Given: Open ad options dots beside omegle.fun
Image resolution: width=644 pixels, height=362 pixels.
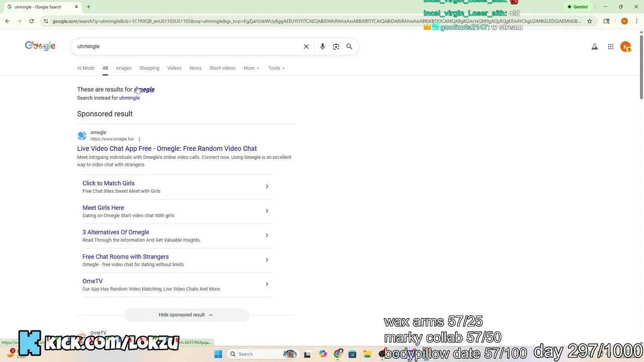Looking at the screenshot, I should coord(139,139).
